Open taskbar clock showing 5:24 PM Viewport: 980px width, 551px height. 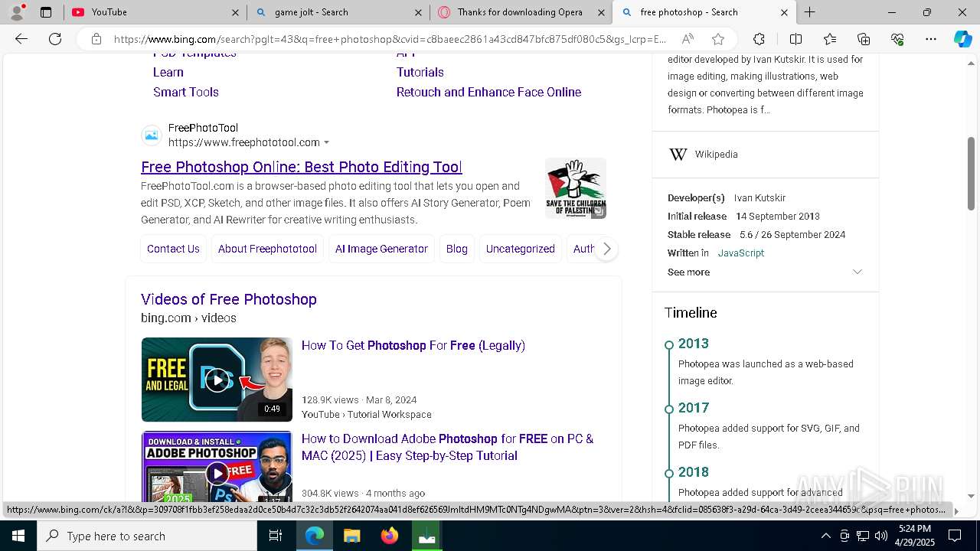[915, 536]
